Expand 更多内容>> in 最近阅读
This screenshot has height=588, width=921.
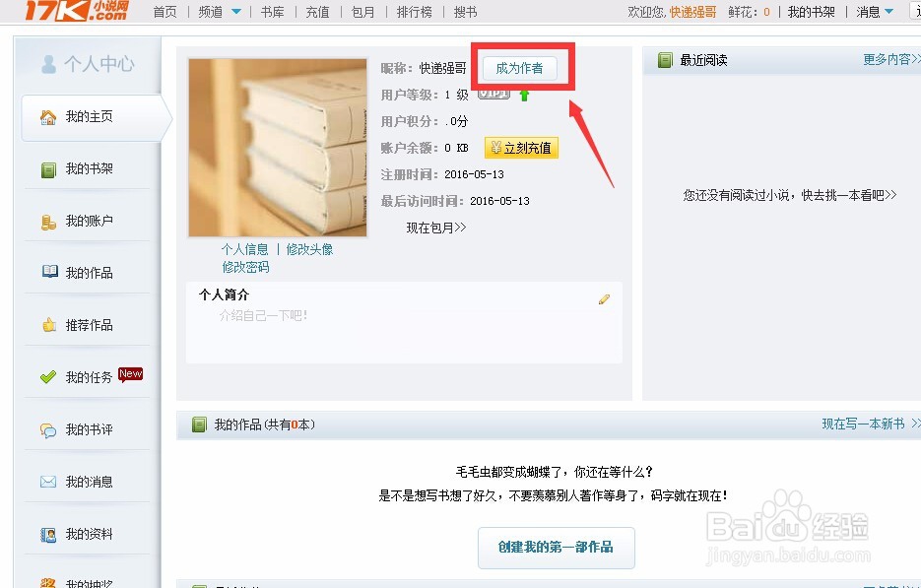tap(891, 59)
